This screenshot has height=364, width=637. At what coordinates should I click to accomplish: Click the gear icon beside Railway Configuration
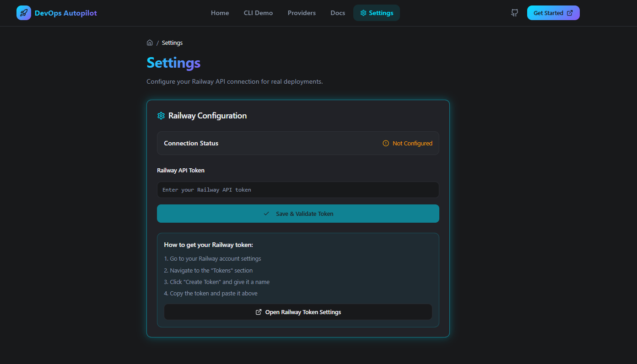click(161, 116)
